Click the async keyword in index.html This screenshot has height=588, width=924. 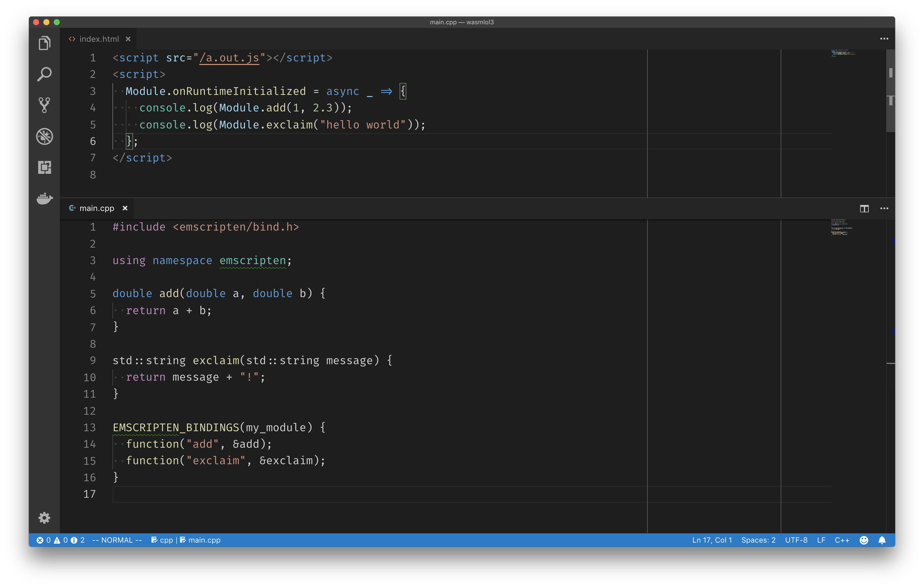(x=342, y=91)
